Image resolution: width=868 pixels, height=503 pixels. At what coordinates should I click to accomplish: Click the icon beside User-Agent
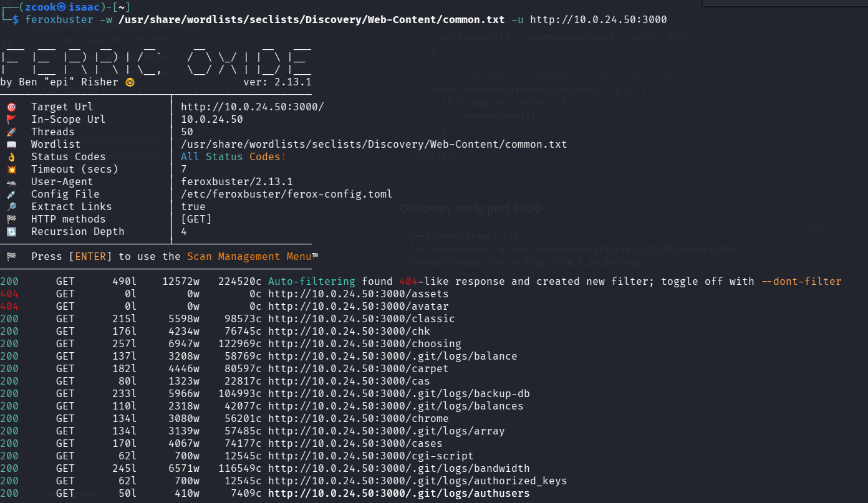tap(11, 182)
